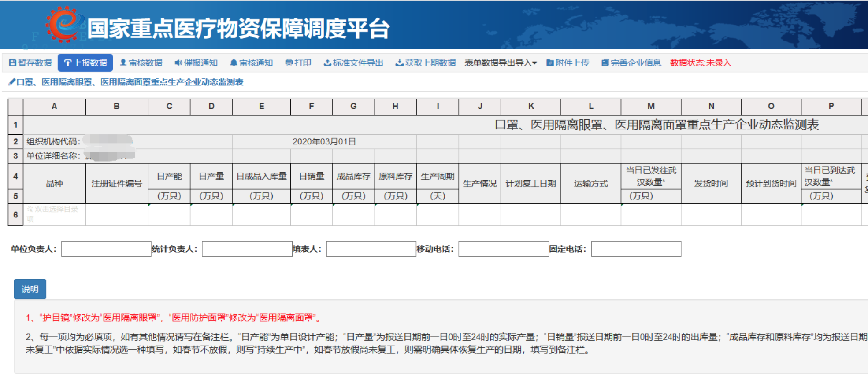
Task: Select the 品种 cell in row 6
Action: pyautogui.click(x=54, y=214)
